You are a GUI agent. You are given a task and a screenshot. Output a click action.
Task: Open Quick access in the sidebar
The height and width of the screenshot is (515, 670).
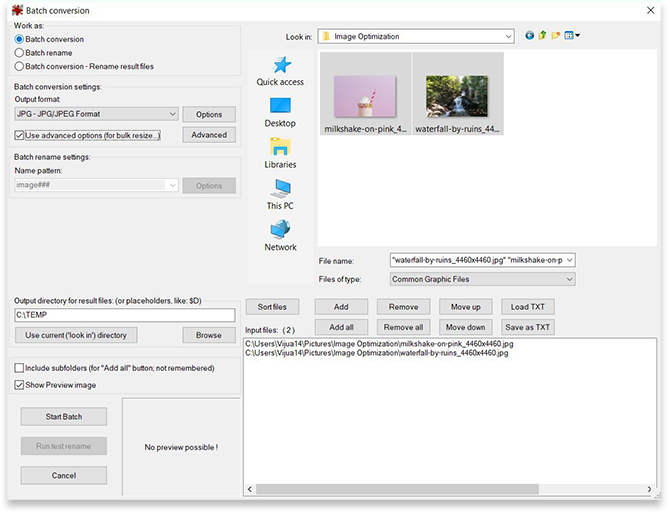click(x=280, y=71)
